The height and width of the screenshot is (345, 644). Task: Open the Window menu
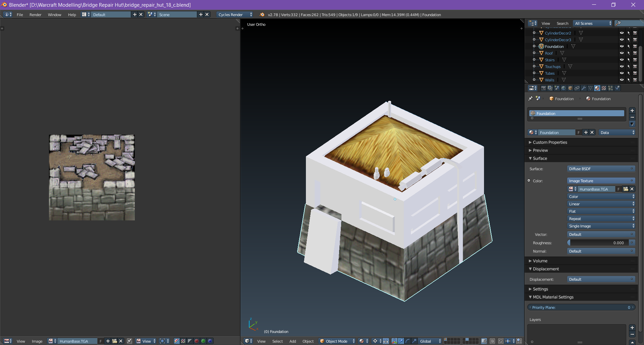(x=54, y=14)
